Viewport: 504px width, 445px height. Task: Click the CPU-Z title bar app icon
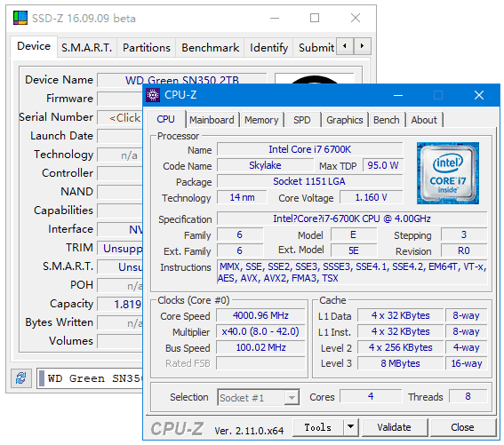click(153, 95)
